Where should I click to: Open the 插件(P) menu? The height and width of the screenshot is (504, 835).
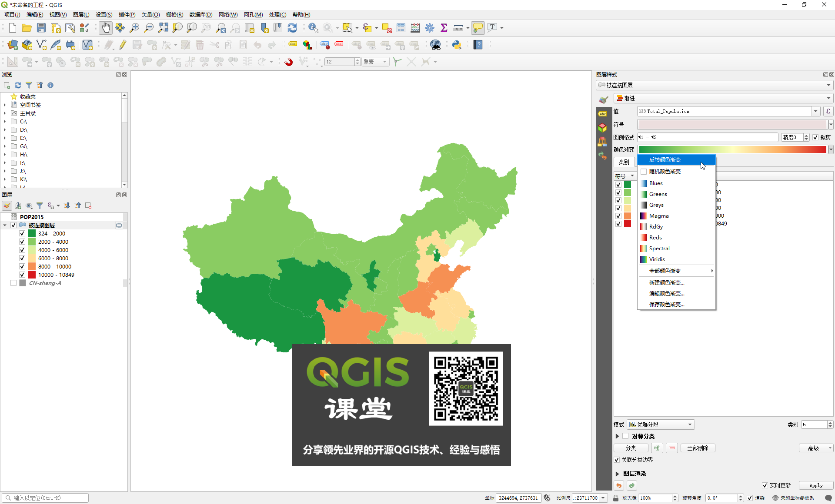(127, 14)
